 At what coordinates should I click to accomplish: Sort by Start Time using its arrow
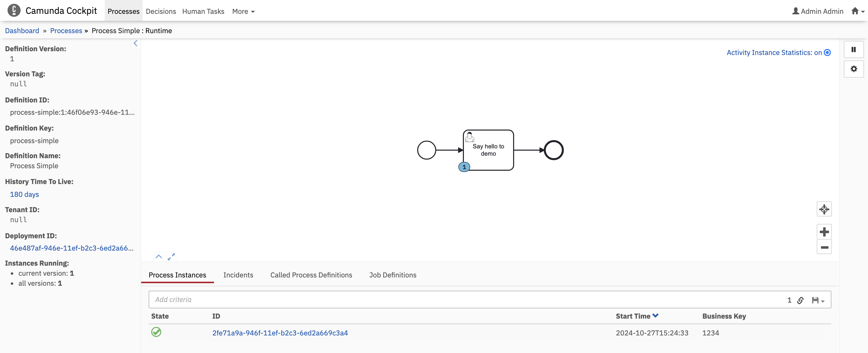click(655, 316)
